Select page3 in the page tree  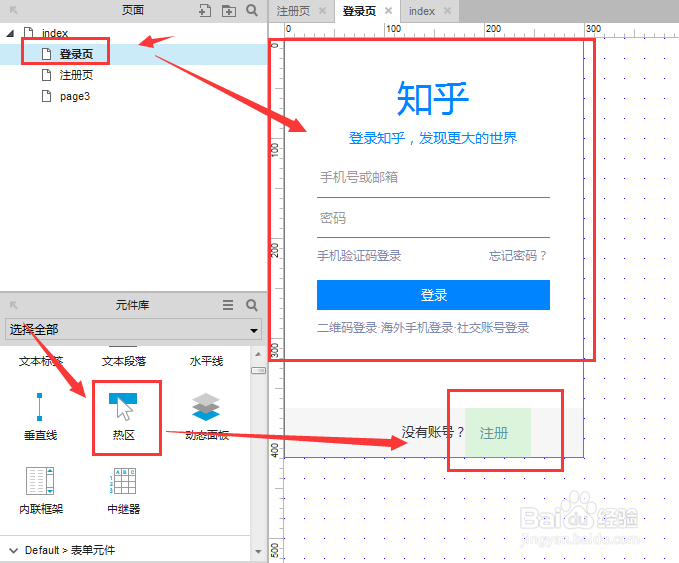tap(74, 96)
